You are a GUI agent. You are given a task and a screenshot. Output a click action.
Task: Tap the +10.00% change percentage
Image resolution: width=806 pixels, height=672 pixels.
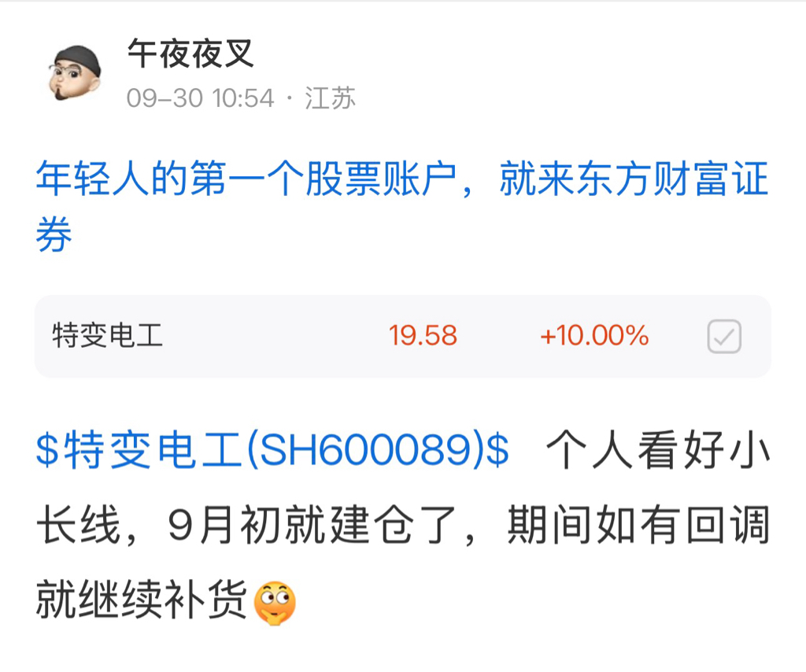(x=594, y=335)
